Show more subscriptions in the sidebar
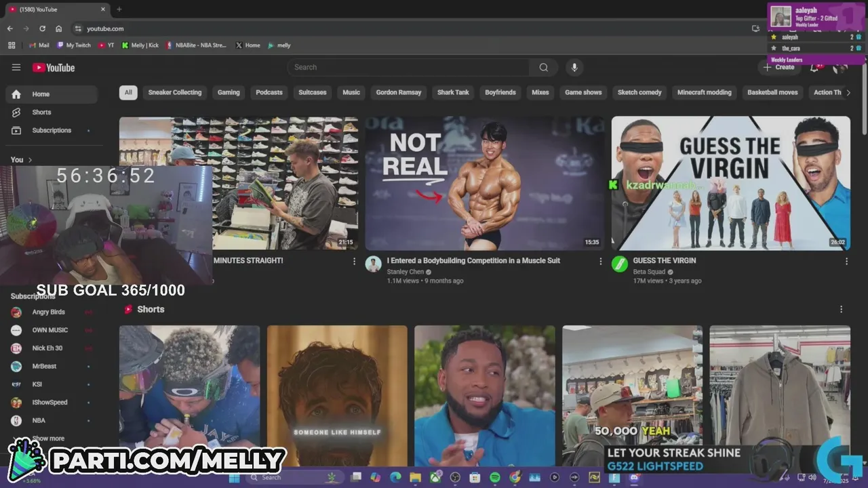The height and width of the screenshot is (488, 868). [48, 439]
